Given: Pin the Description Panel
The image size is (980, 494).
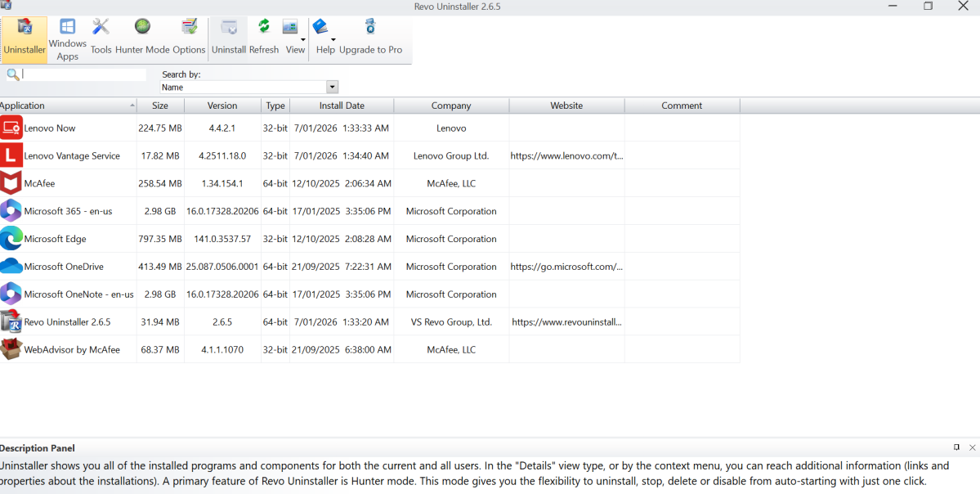Looking at the screenshot, I should 956,447.
